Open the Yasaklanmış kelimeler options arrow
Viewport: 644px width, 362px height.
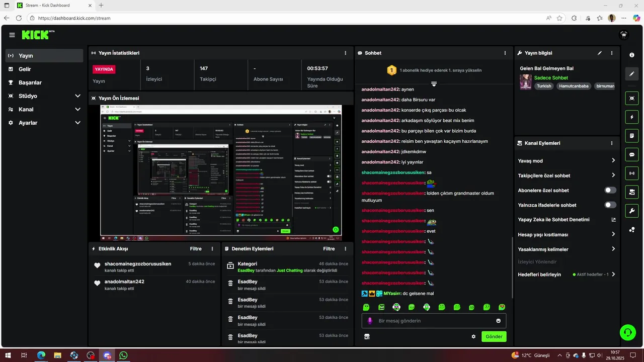613,249
